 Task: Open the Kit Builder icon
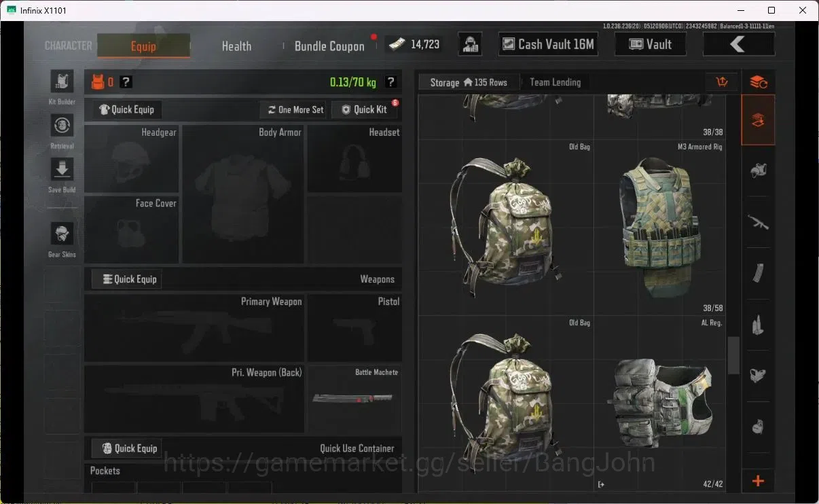[x=62, y=82]
